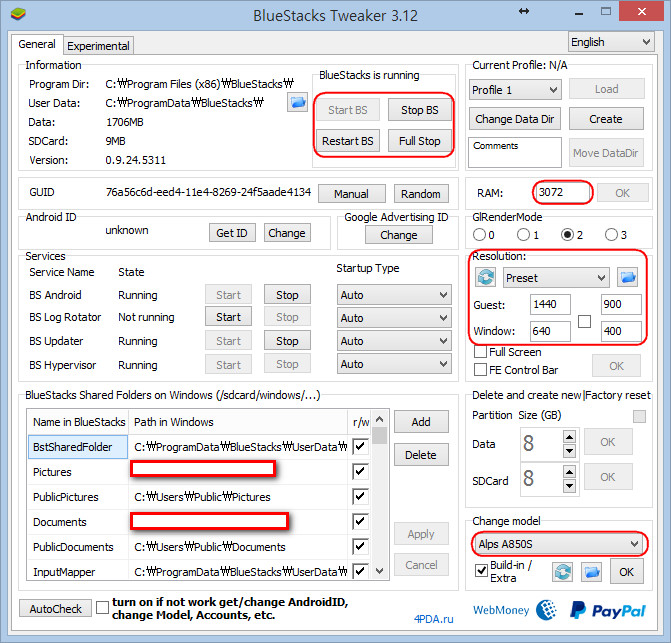
Task: Enable the Full Screen checkbox
Action: (x=480, y=352)
